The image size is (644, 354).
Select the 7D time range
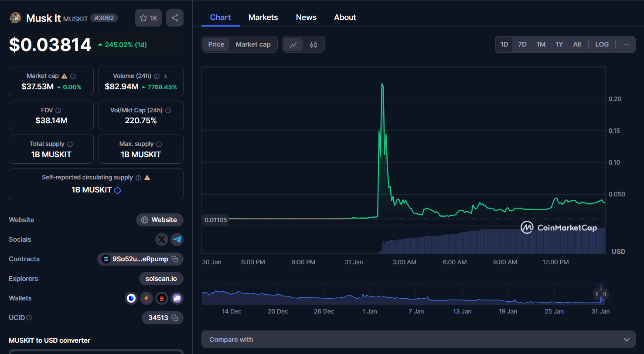[522, 44]
